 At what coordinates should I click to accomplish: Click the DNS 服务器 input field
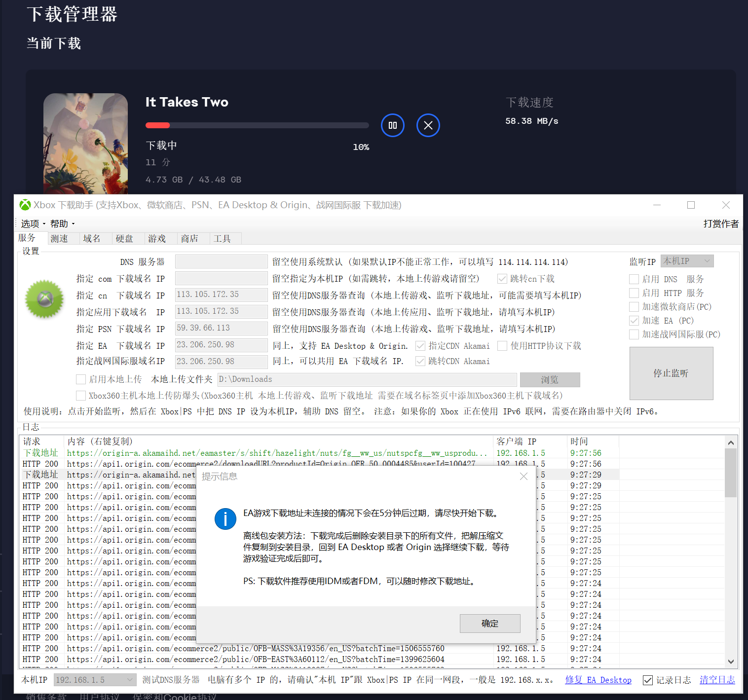[x=222, y=261]
